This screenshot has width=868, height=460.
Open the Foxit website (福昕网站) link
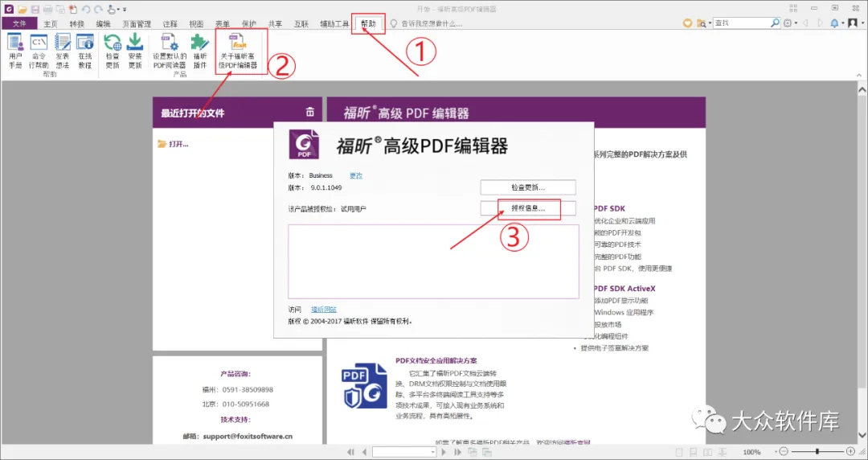(324, 310)
